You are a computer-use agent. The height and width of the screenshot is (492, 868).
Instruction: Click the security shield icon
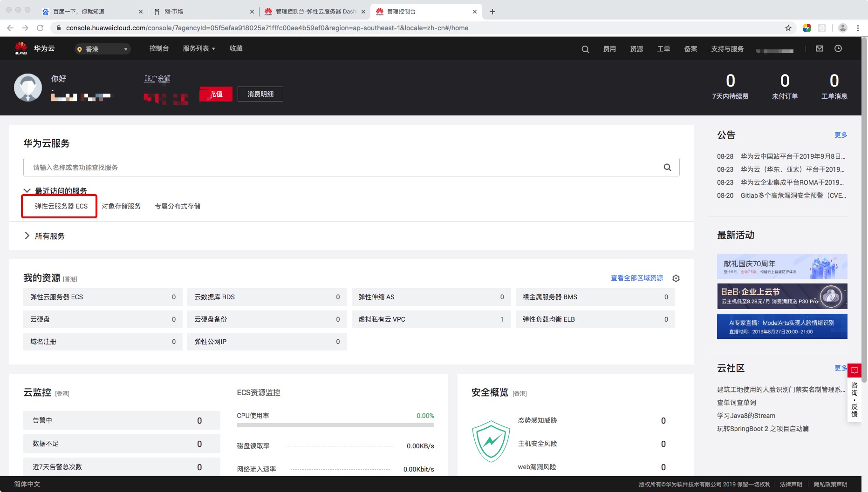pyautogui.click(x=491, y=441)
